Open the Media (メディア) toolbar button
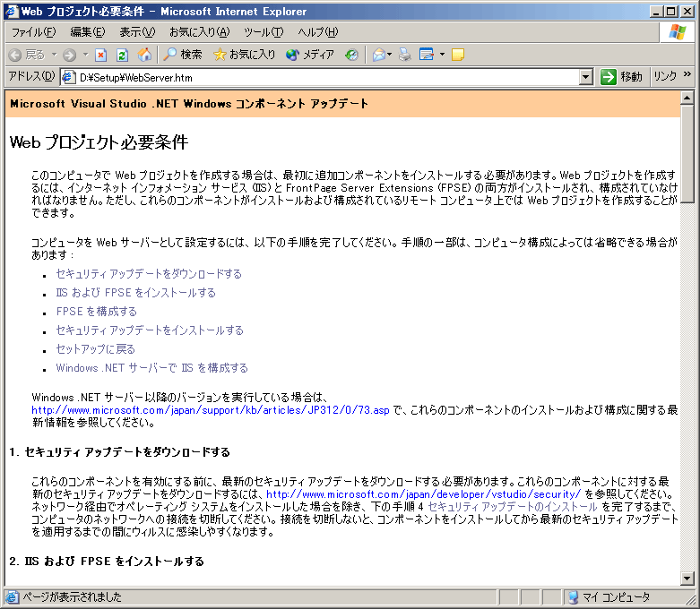Screen dimensions: 700x609 [310, 55]
